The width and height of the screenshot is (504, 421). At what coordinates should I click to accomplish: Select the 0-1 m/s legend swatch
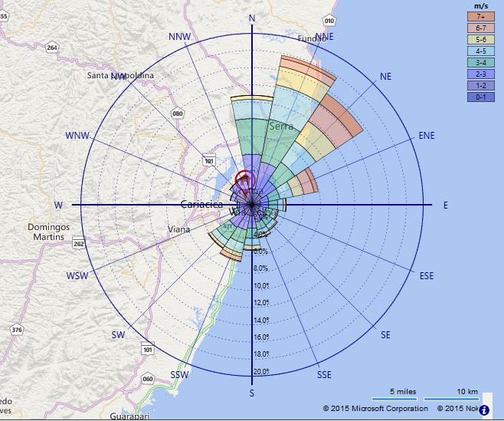pyautogui.click(x=481, y=97)
